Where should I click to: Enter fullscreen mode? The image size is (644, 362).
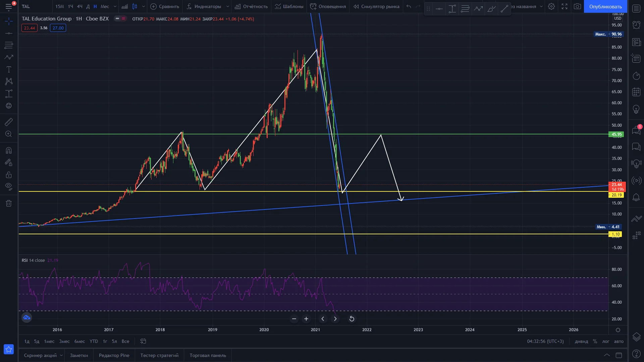565,6
